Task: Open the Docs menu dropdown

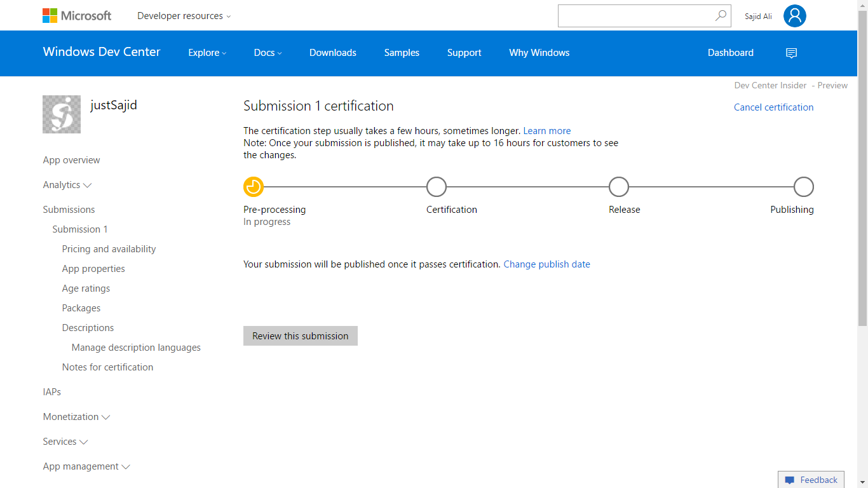Action: pyautogui.click(x=268, y=53)
